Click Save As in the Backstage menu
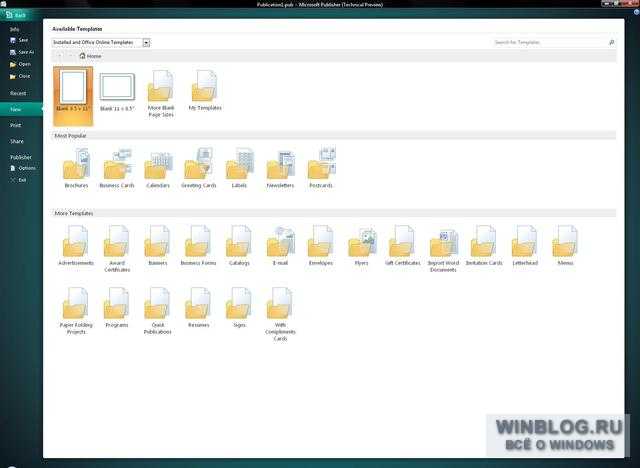 click(22, 52)
